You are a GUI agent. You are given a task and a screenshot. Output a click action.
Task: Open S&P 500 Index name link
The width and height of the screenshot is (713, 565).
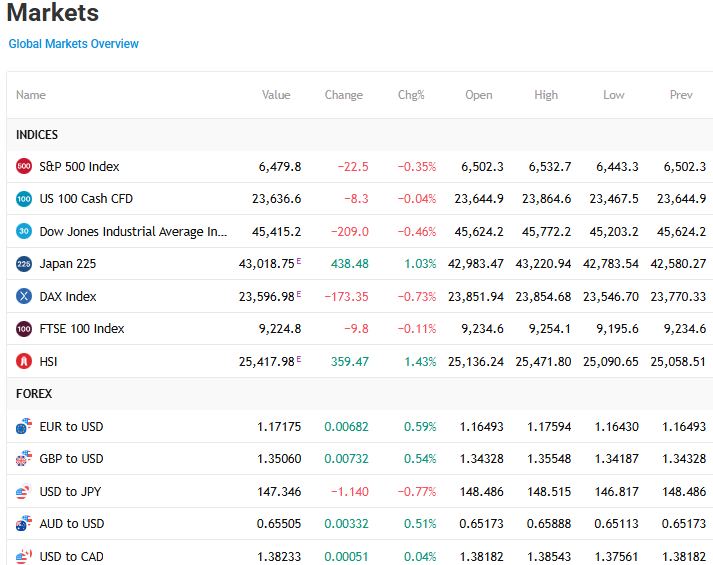point(79,167)
